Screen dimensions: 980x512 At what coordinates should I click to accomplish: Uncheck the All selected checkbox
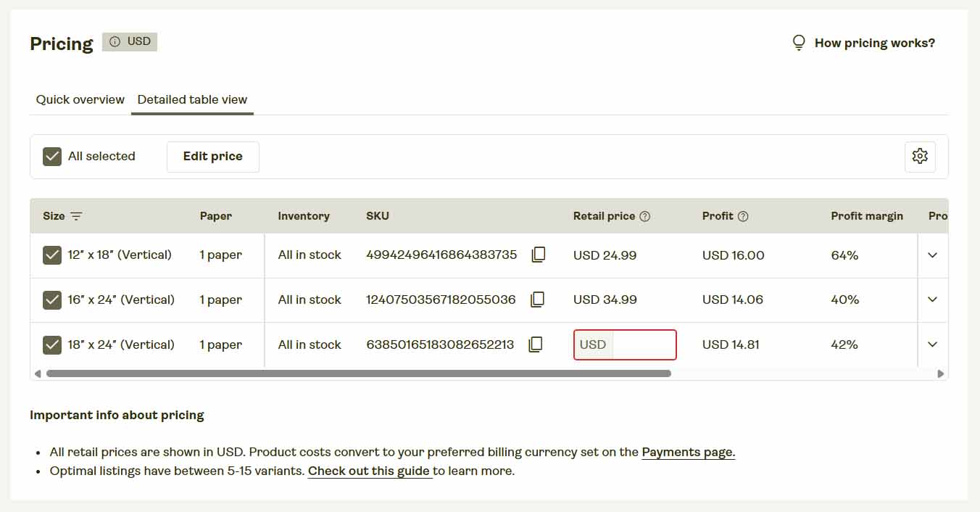[x=51, y=156]
